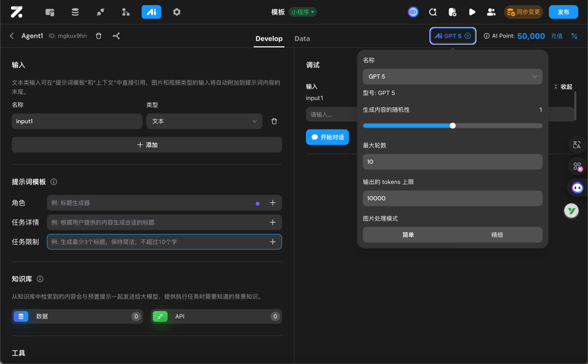Click the green Y round icon

tap(571, 211)
